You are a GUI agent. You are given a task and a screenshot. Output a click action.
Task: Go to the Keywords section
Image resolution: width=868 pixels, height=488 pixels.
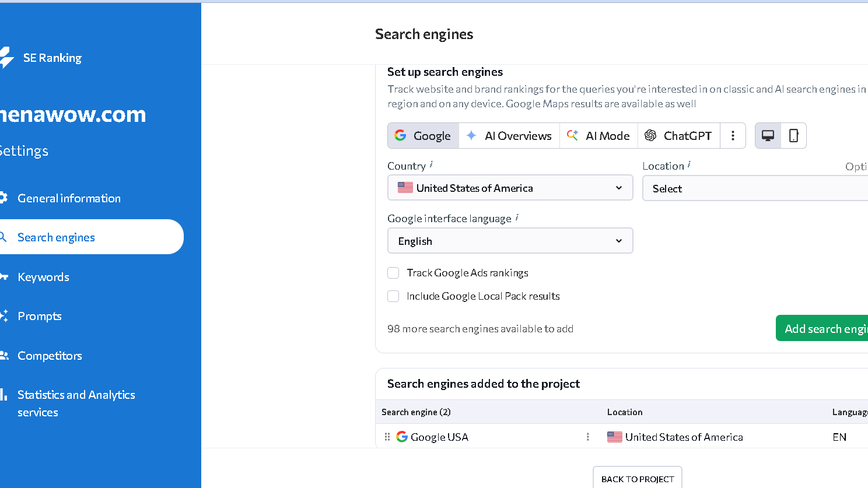point(44,276)
